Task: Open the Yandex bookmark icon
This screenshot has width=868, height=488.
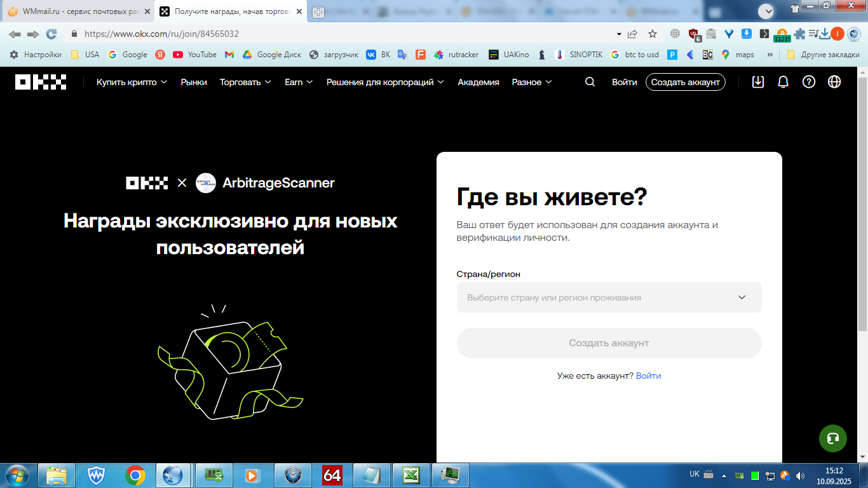Action: click(160, 55)
